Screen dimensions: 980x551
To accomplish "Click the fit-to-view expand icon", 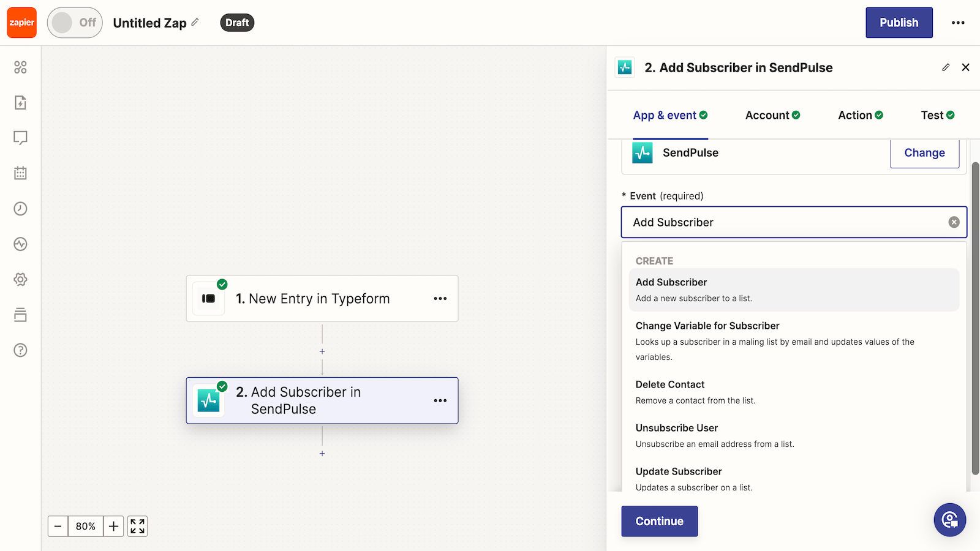I will (x=138, y=527).
